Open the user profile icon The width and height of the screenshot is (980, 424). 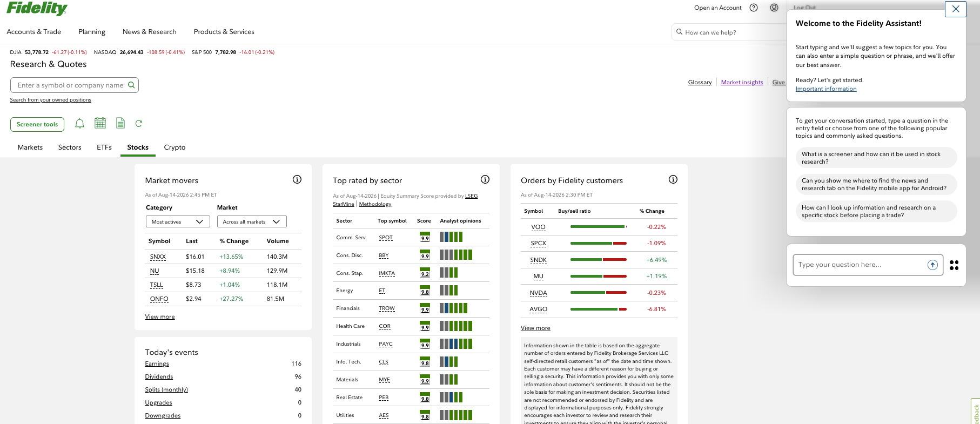pos(774,8)
